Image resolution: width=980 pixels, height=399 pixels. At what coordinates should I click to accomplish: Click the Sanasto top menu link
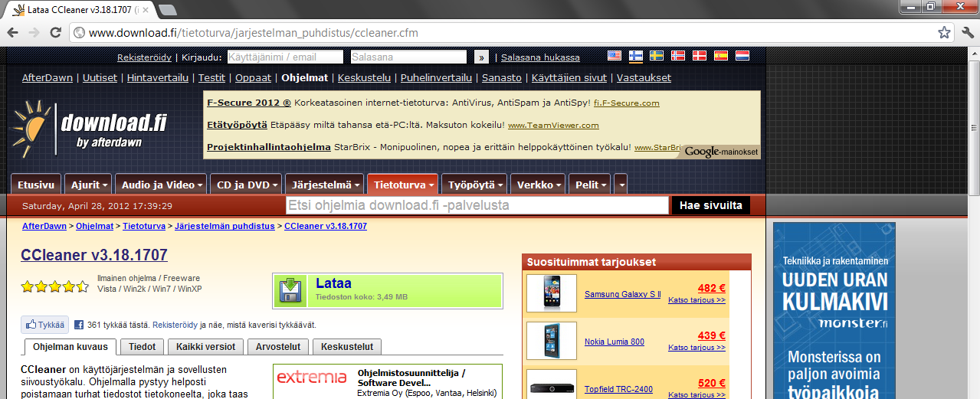tap(502, 77)
